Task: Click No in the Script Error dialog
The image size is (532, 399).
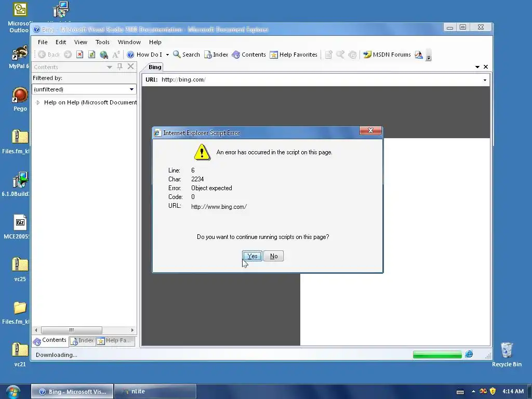Action: pos(273,256)
